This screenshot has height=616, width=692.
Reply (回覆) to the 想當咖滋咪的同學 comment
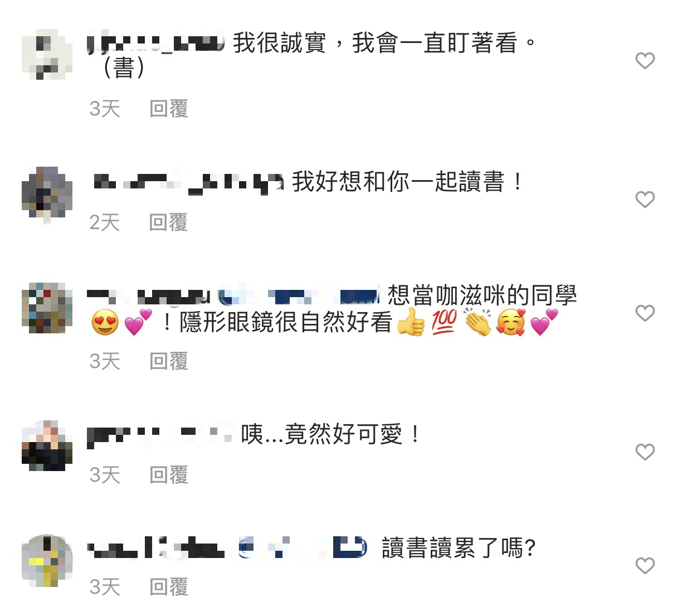point(169,361)
